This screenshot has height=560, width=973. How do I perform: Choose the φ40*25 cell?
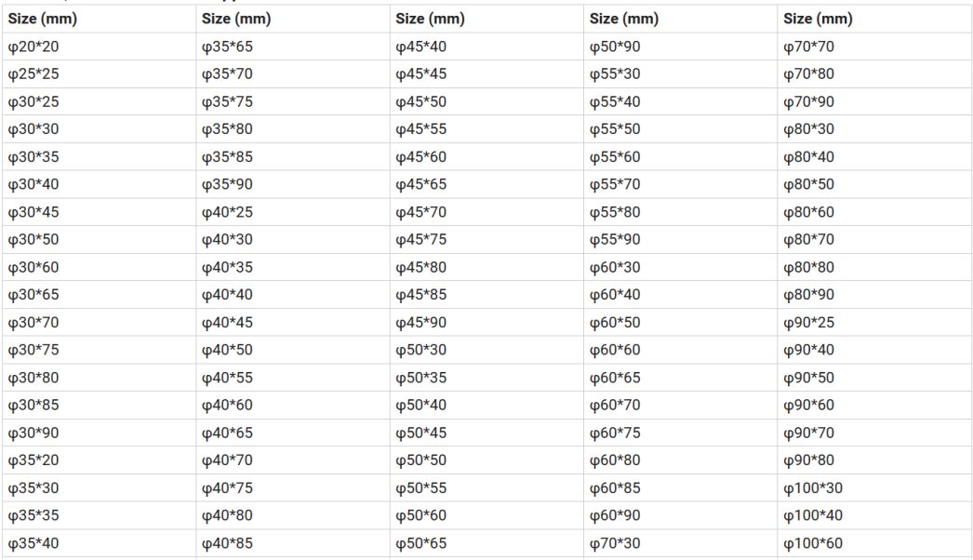pyautogui.click(x=293, y=212)
